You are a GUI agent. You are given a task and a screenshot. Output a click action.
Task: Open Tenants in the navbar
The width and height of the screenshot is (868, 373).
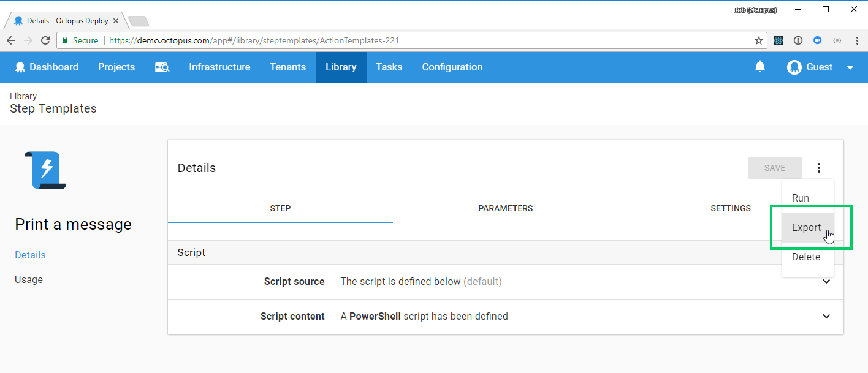tap(287, 67)
